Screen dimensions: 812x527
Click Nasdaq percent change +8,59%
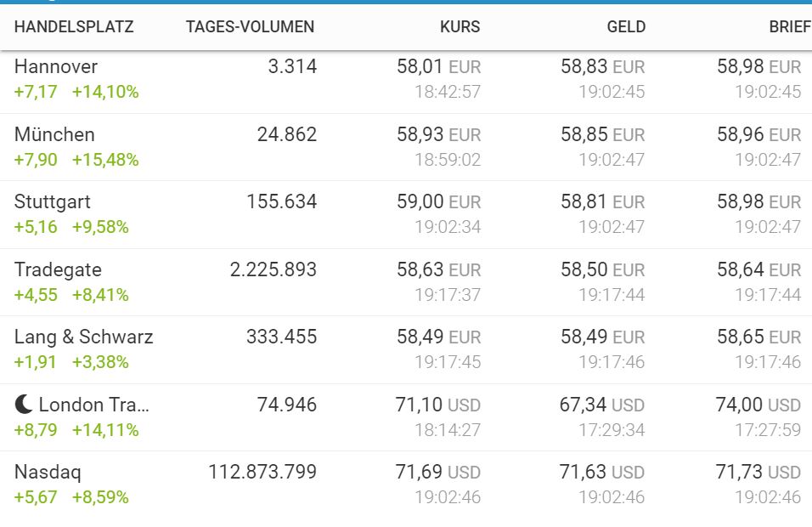[x=100, y=497]
